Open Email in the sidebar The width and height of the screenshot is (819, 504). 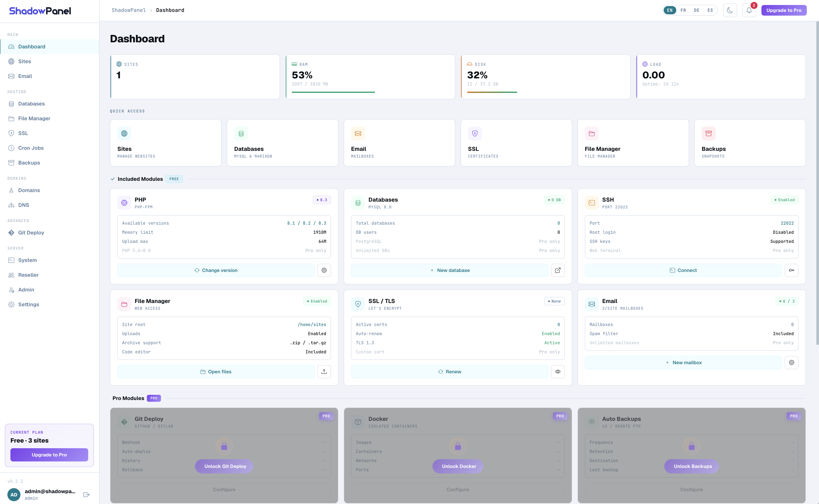[49, 76]
